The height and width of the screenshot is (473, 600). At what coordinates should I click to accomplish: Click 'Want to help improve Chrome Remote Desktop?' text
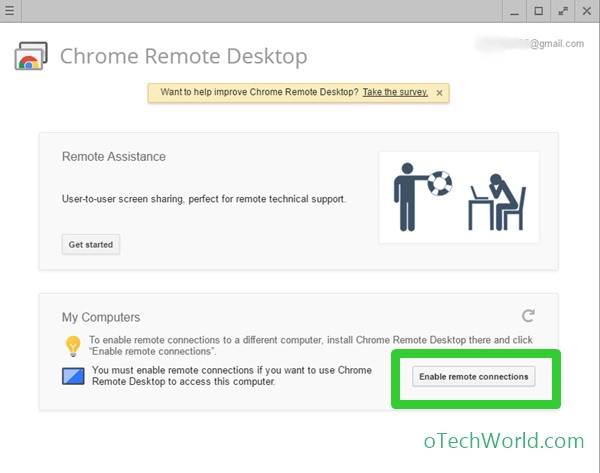tap(259, 92)
